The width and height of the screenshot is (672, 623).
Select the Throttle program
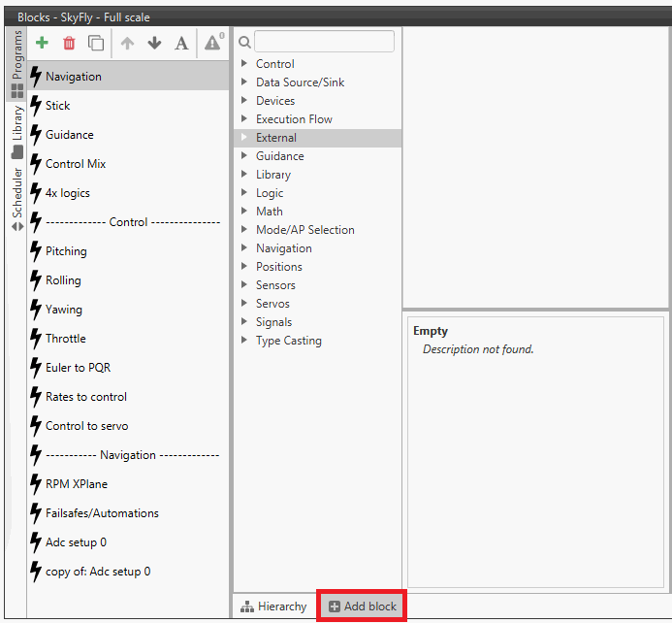pyautogui.click(x=66, y=339)
